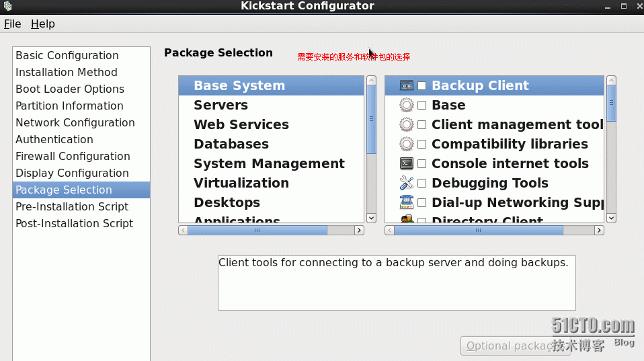Select the Debugging Tools row label

point(490,183)
